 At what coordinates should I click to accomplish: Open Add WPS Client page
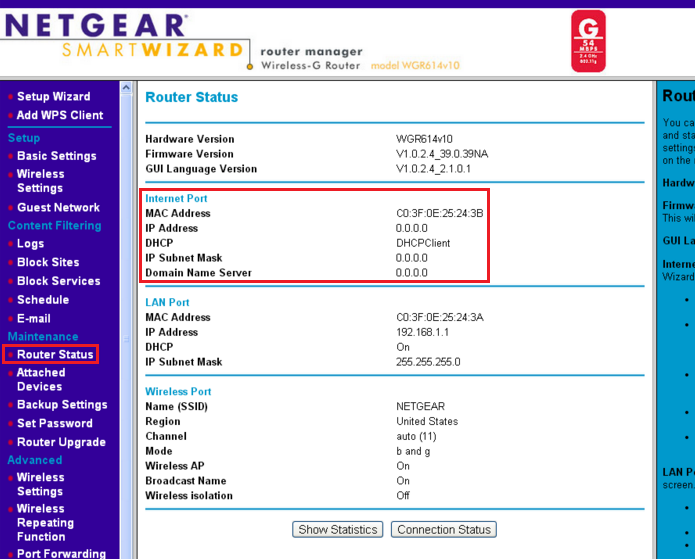pos(60,115)
